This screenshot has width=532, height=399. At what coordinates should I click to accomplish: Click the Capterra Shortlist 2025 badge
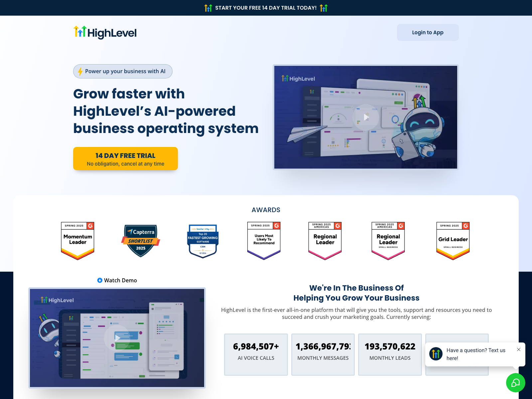click(141, 241)
